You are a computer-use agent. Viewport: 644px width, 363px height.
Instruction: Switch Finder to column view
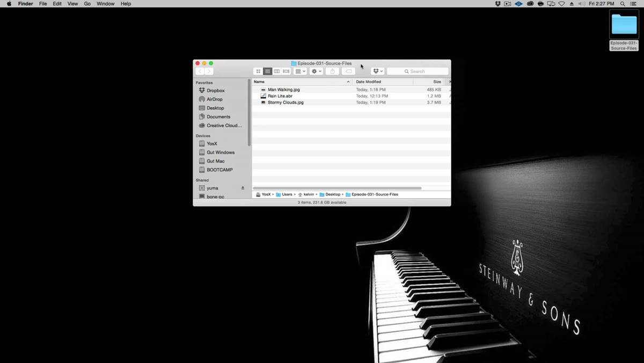(277, 71)
